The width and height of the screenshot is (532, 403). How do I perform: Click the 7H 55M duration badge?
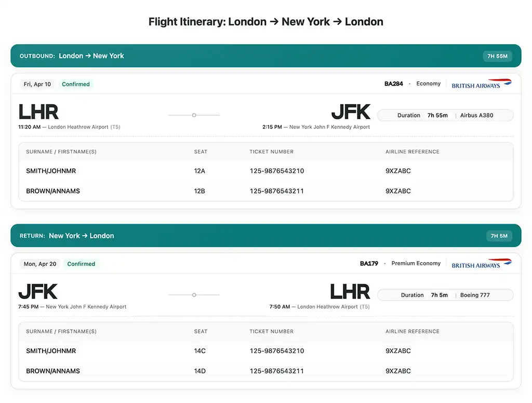(497, 56)
